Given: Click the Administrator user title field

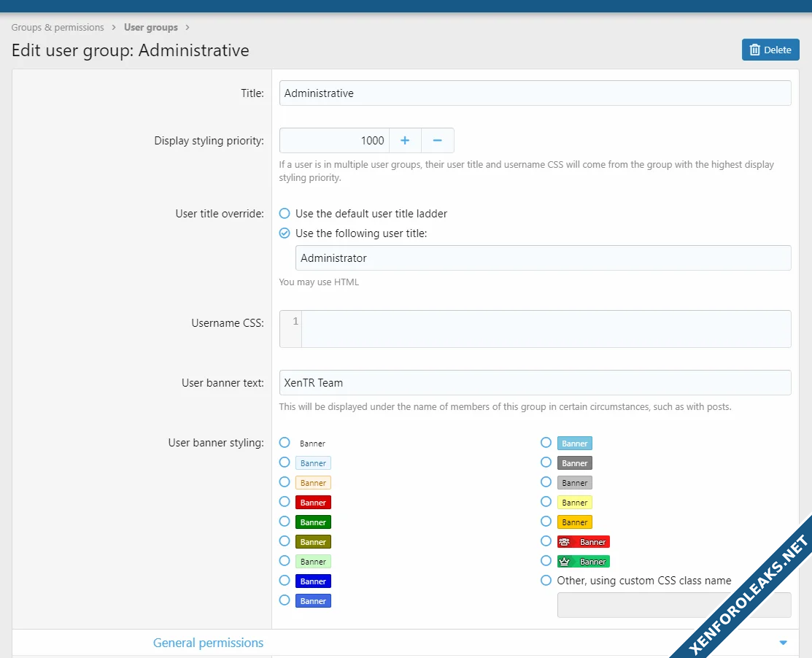Looking at the screenshot, I should click(543, 258).
